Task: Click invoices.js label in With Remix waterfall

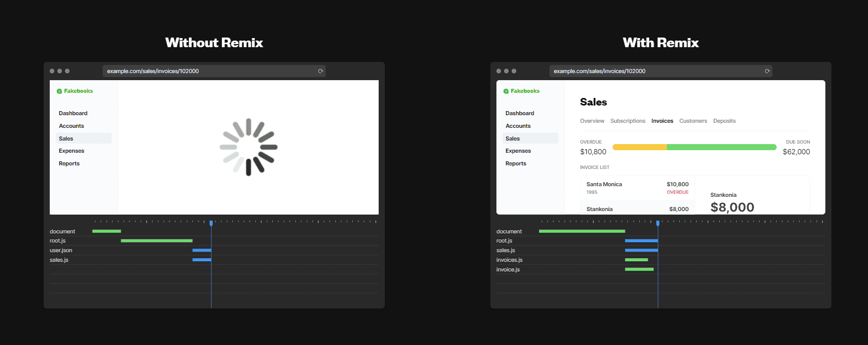Action: tap(509, 260)
